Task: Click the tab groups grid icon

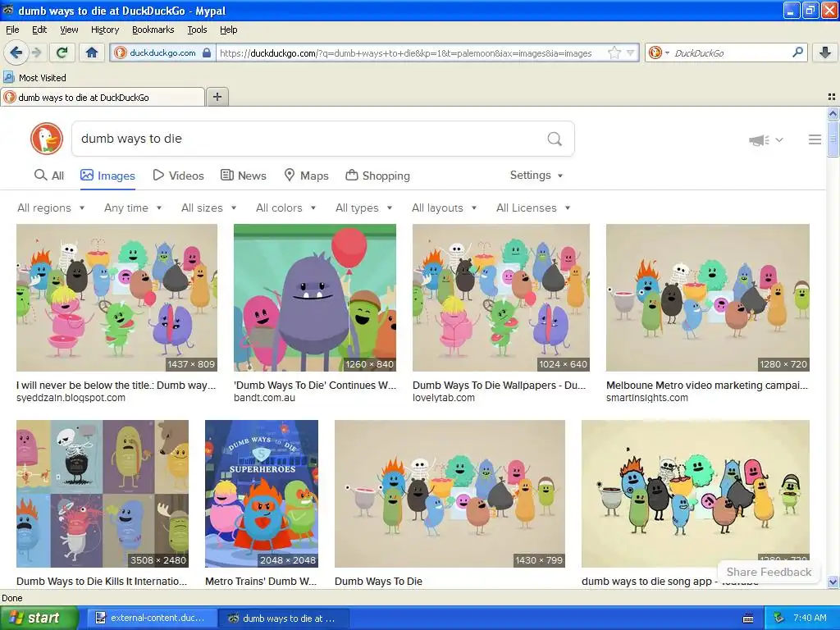Action: coord(832,97)
